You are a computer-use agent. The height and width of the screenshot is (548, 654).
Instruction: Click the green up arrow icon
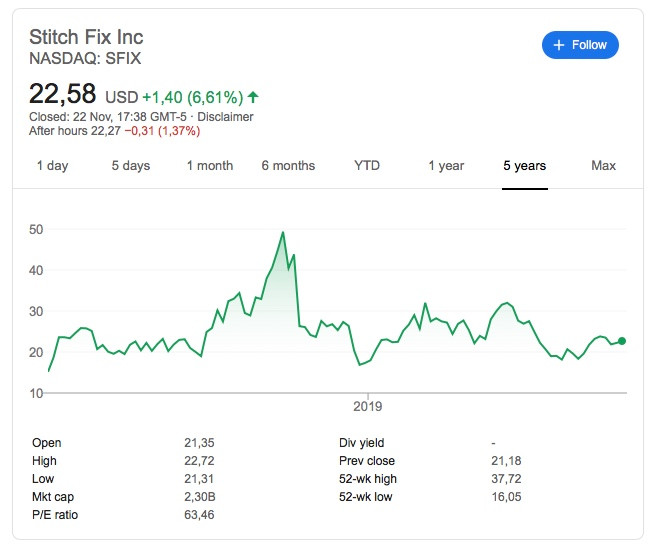click(253, 97)
